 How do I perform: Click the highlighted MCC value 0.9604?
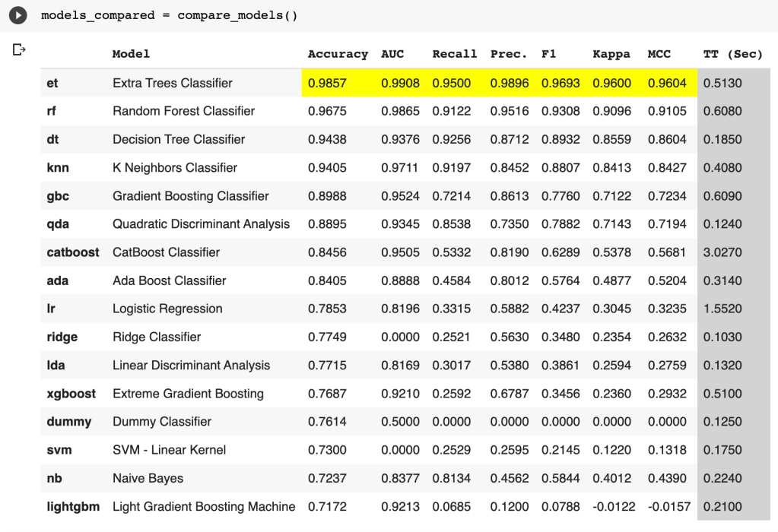click(666, 83)
